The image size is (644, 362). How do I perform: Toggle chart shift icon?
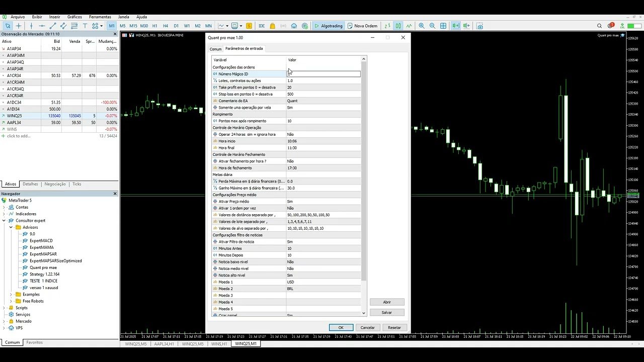(467, 26)
